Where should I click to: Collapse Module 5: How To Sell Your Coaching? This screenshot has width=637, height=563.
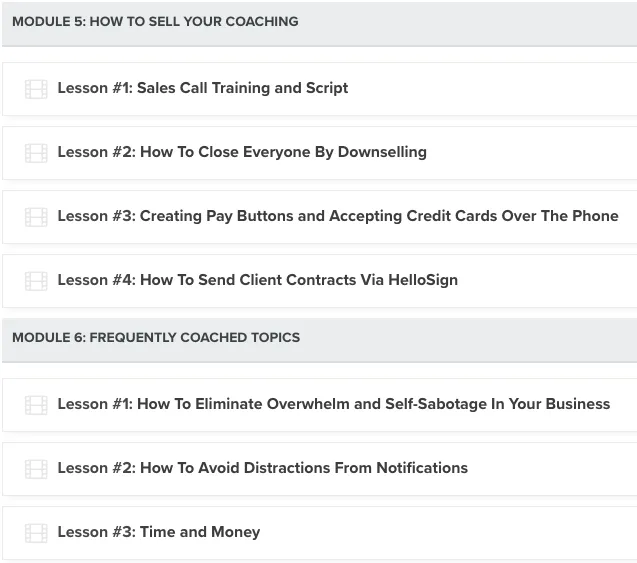(x=155, y=21)
